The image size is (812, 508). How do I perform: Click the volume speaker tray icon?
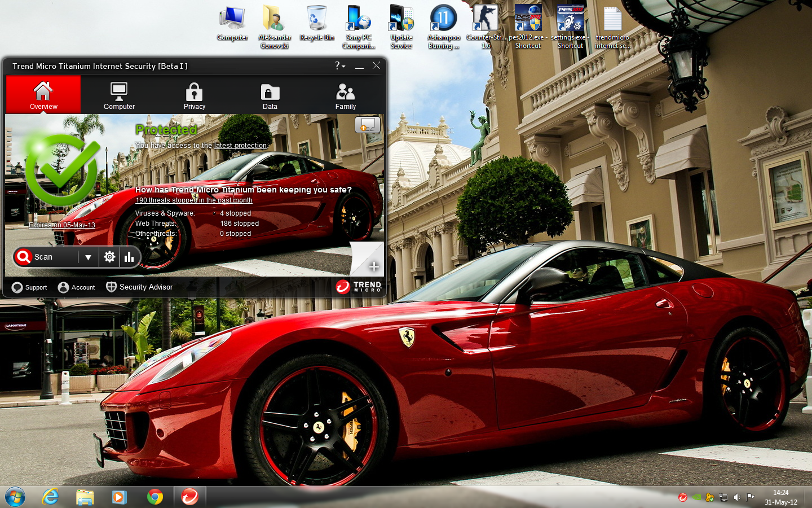[736, 497]
